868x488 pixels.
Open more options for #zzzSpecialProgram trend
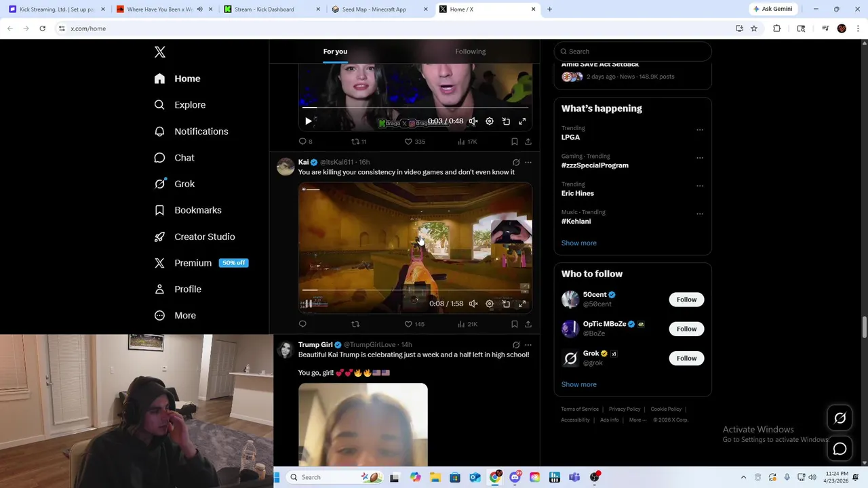[x=700, y=158]
